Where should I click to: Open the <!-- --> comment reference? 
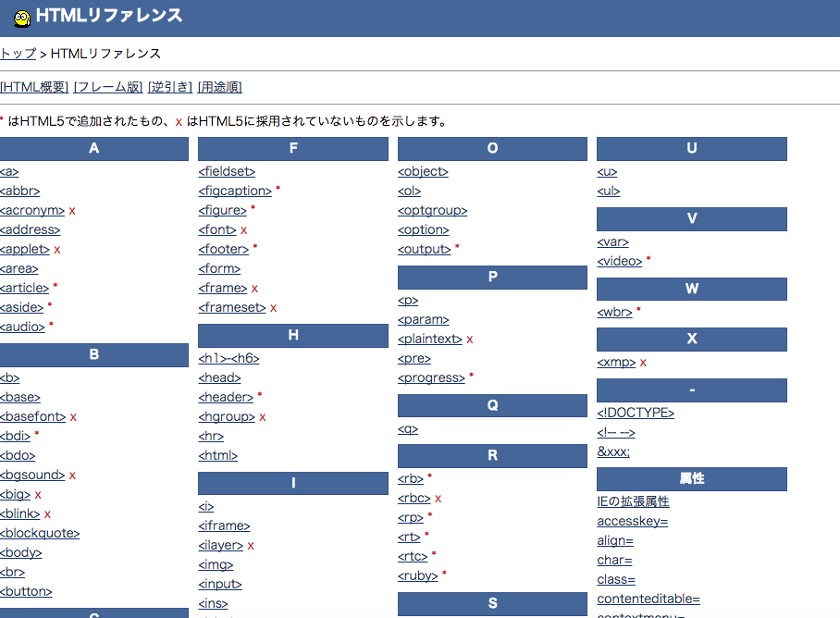[x=616, y=433]
